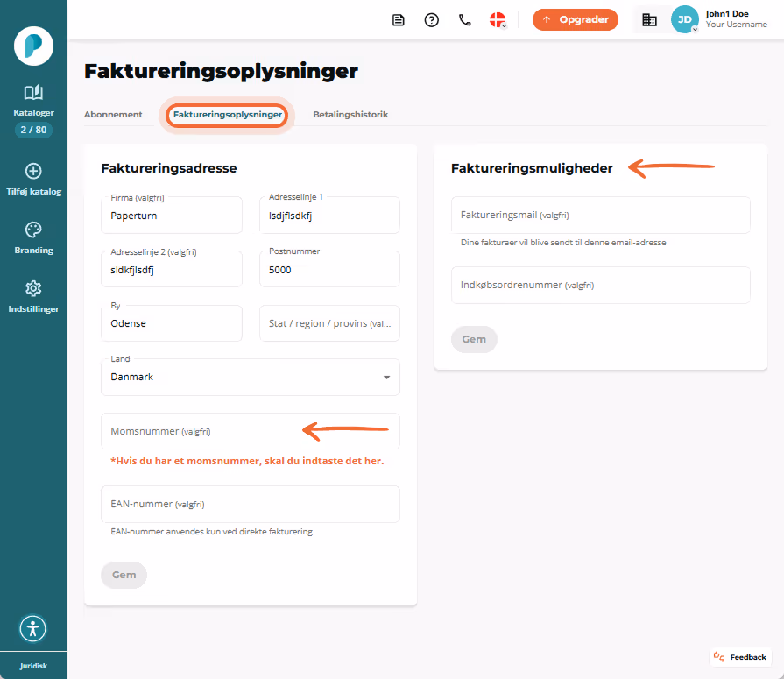Open the accessibility options icon

(x=33, y=628)
